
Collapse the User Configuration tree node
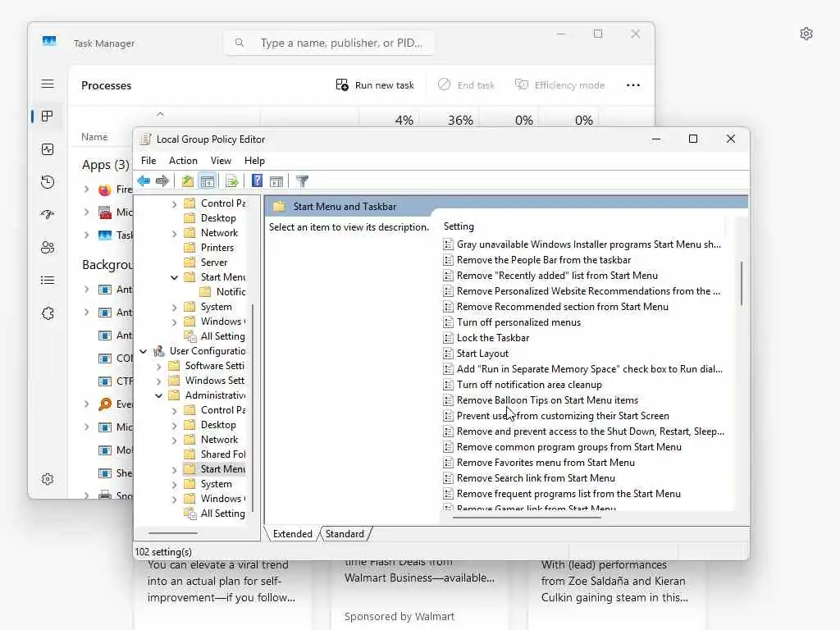(143, 351)
